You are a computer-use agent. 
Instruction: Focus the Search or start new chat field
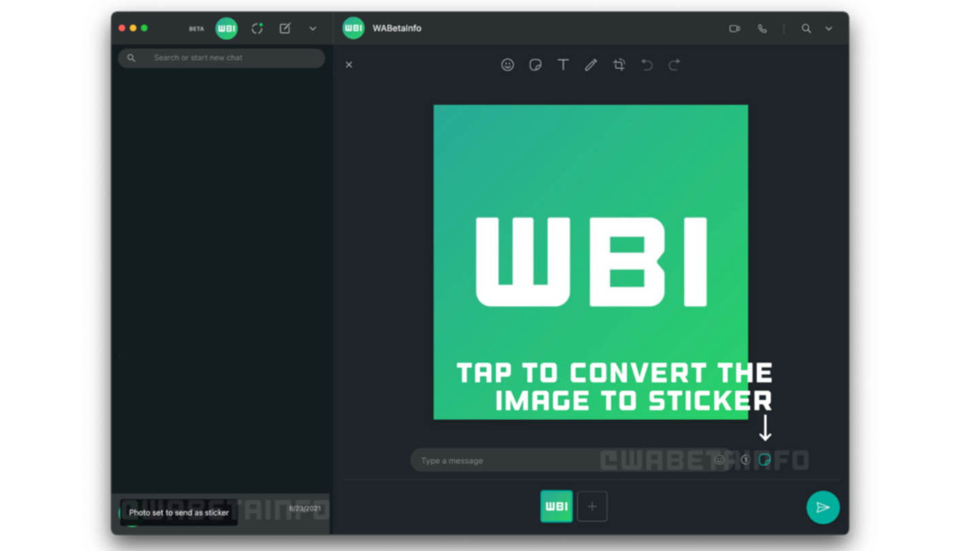click(221, 58)
